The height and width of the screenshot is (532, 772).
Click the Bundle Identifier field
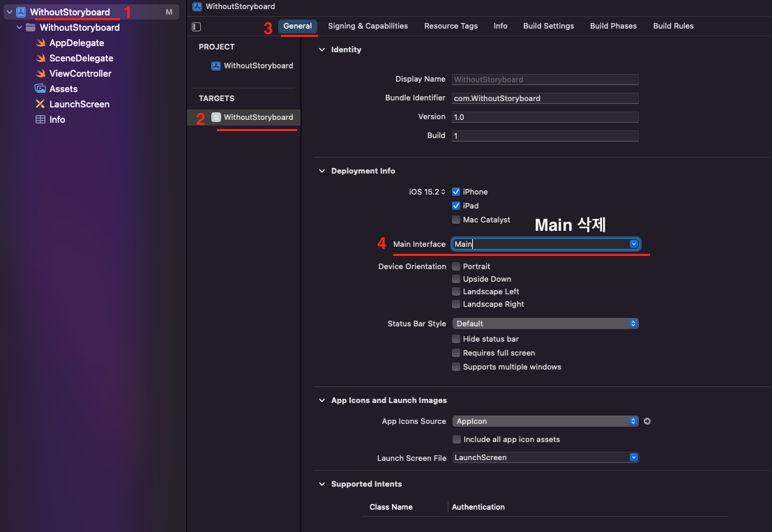click(545, 98)
